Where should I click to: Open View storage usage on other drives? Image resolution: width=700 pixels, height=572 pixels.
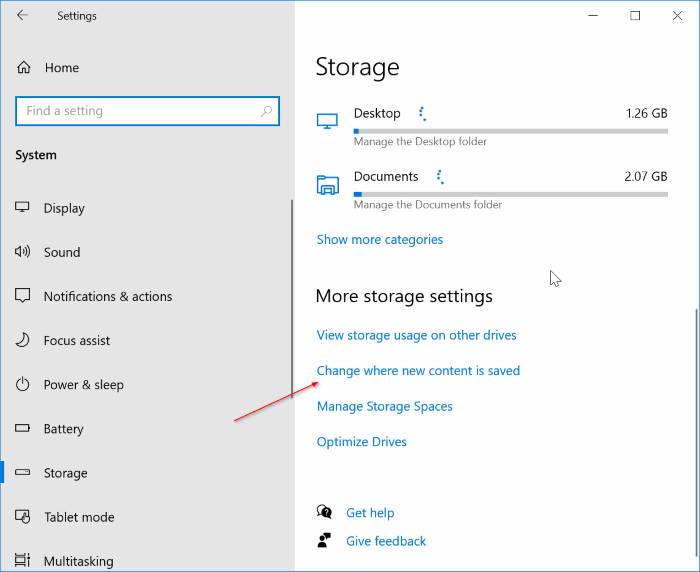417,335
